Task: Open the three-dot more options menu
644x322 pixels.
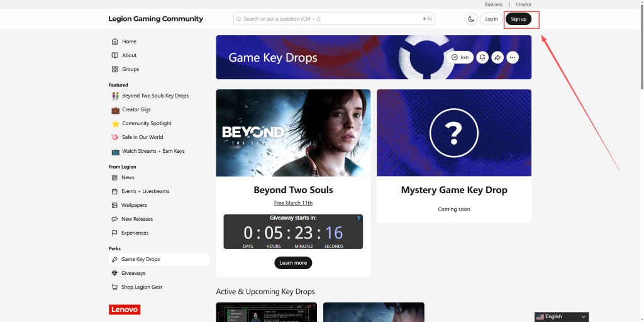Action: click(x=513, y=57)
